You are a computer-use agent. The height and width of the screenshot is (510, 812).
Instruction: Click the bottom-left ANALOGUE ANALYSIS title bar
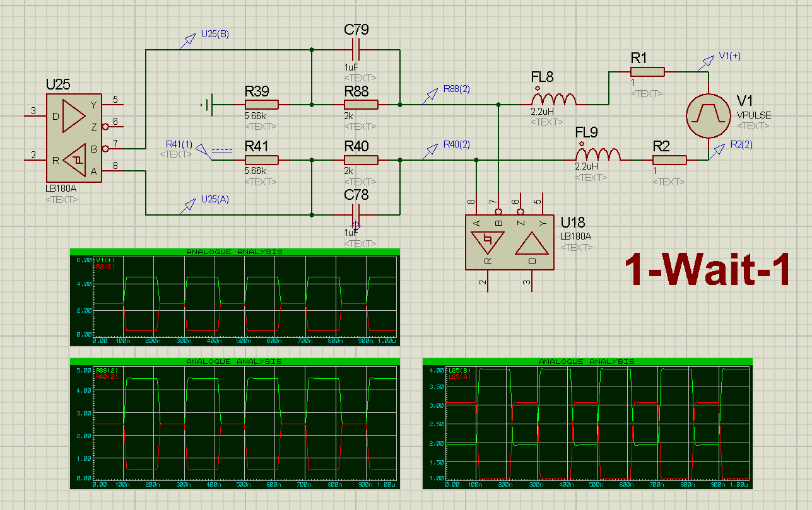(x=235, y=362)
